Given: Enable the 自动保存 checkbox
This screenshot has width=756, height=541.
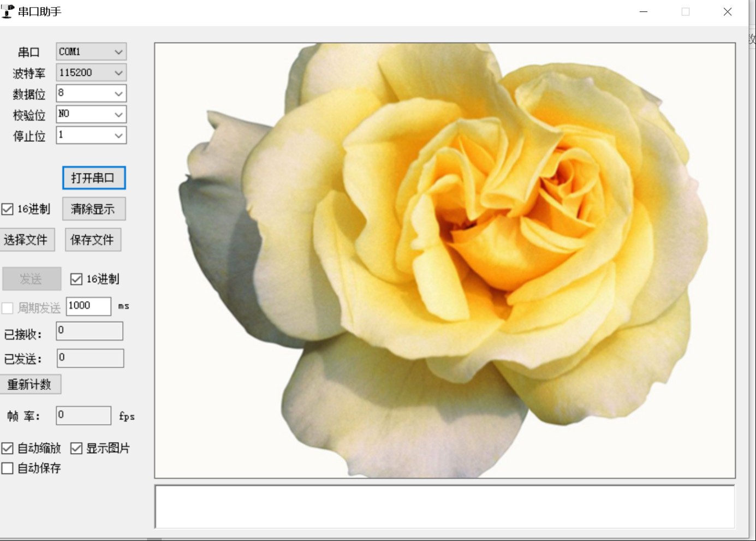Looking at the screenshot, I should (x=8, y=468).
